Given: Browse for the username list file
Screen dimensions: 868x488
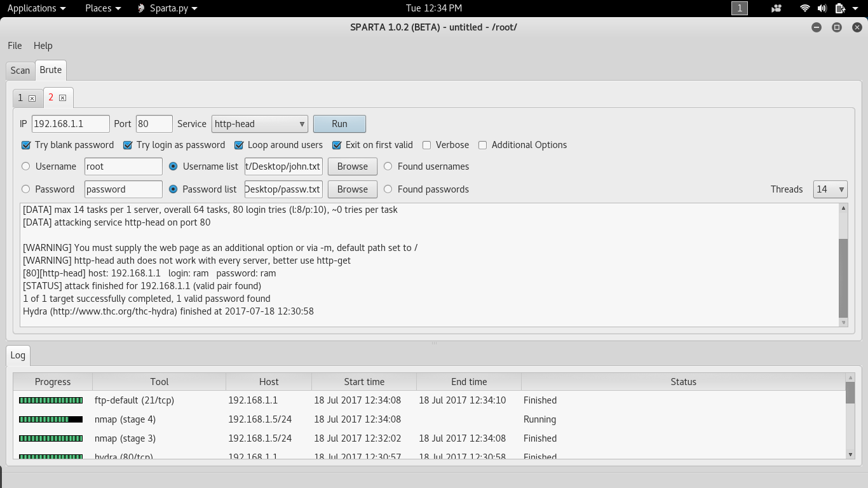Looking at the screenshot, I should tap(353, 166).
